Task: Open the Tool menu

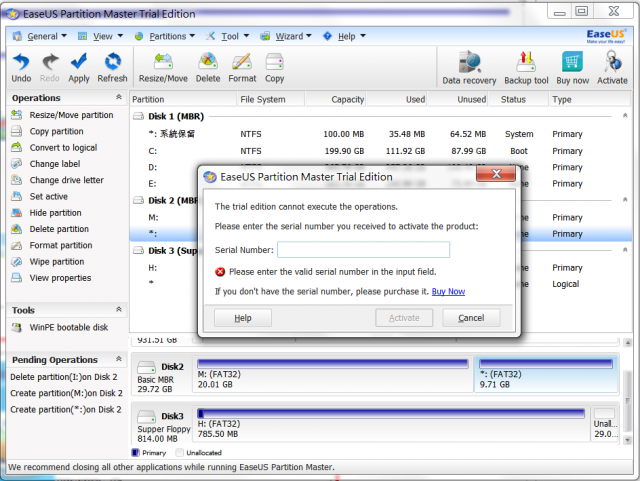Action: (227, 36)
